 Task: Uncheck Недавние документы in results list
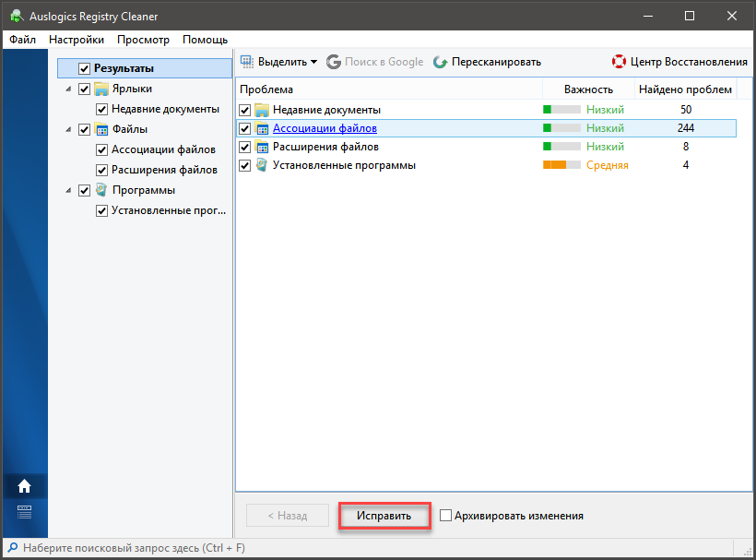click(244, 110)
